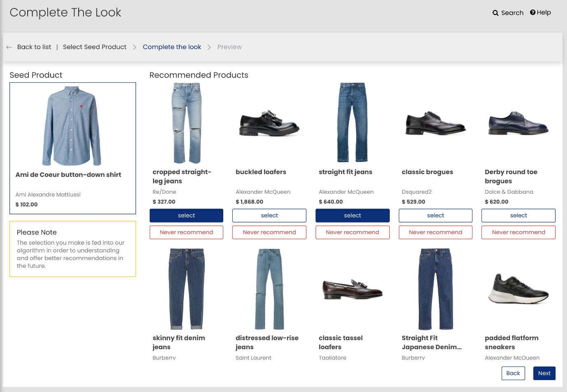Click the buckled loafers title
567x392 pixels.
tap(261, 172)
